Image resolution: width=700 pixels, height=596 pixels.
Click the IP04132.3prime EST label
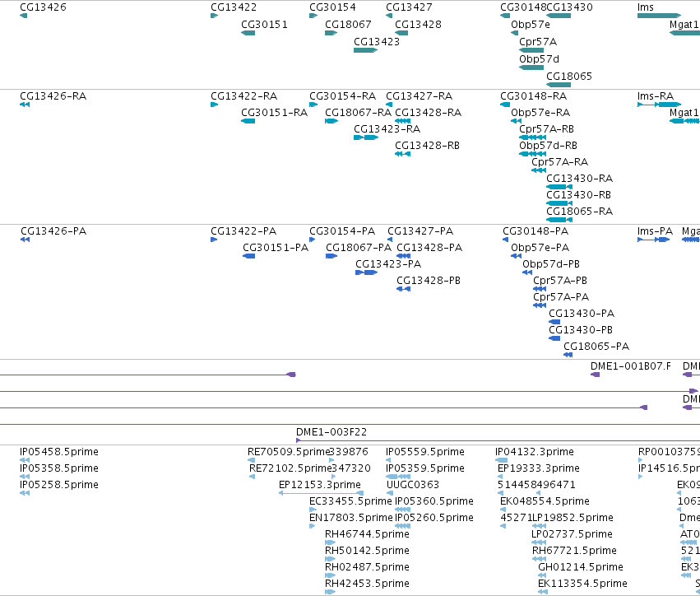535,452
